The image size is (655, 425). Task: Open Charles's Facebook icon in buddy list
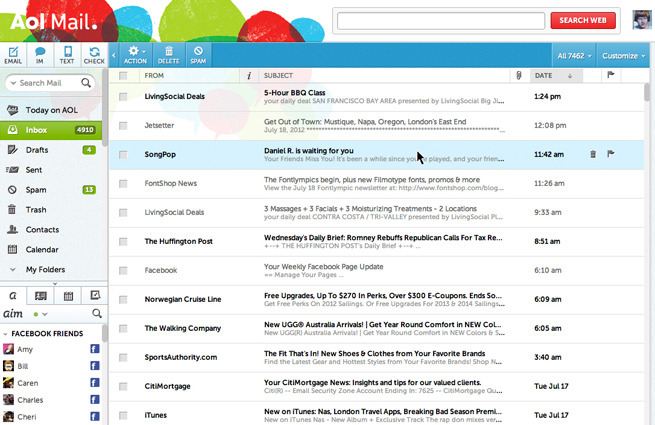coord(95,400)
